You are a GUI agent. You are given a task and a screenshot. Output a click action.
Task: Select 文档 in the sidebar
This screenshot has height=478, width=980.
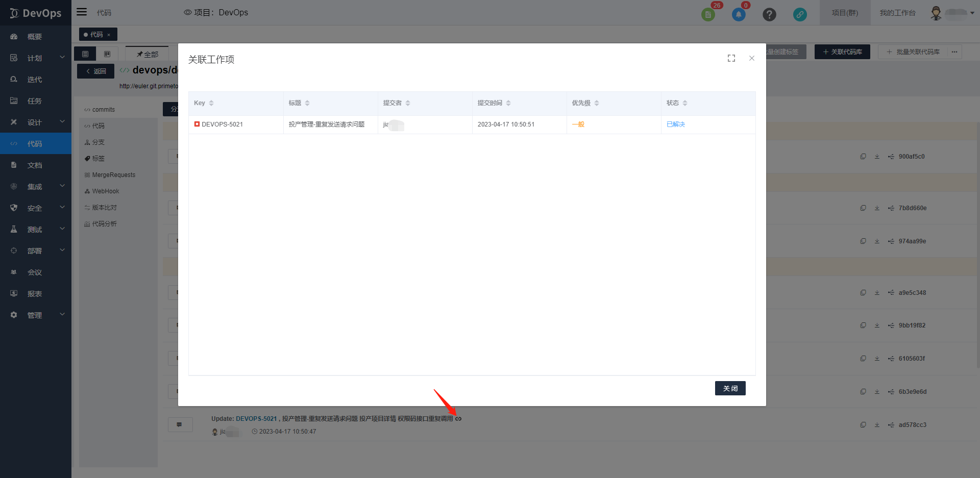click(36, 165)
